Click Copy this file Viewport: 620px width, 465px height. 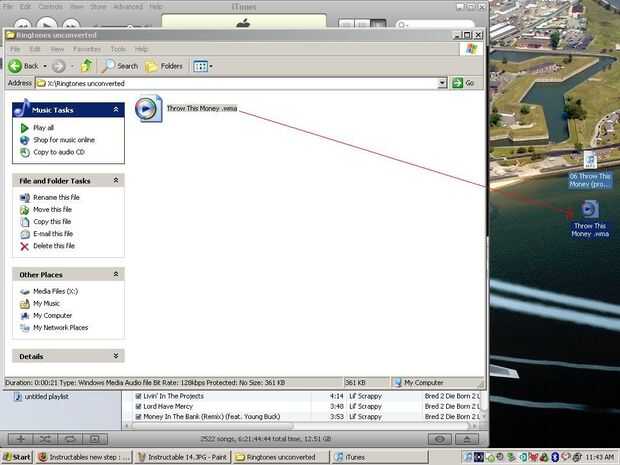52,222
